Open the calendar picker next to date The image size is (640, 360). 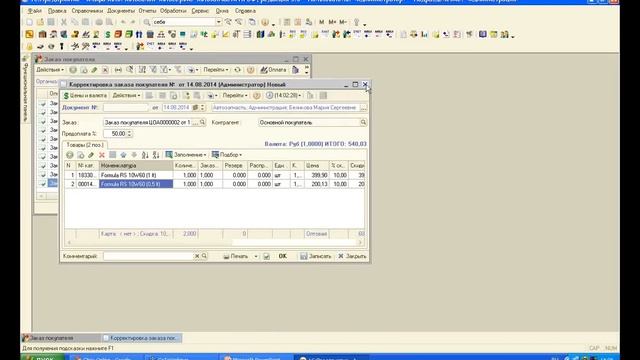(x=196, y=108)
